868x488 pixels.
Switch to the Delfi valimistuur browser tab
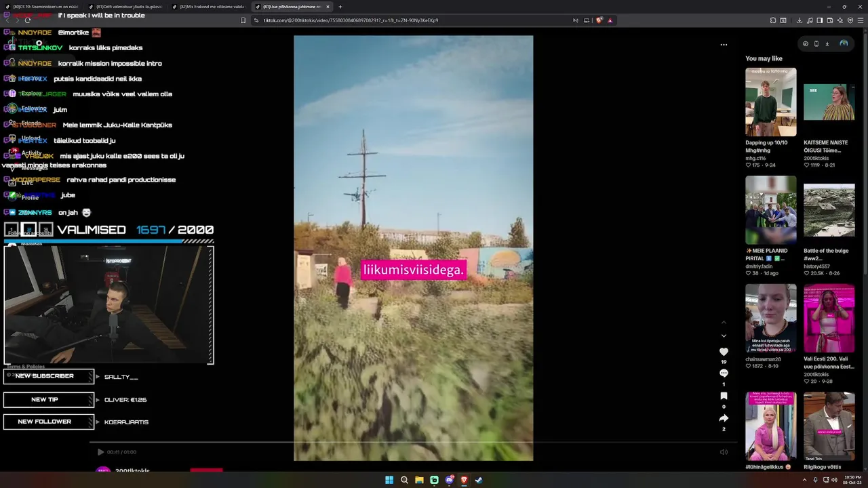(x=125, y=7)
